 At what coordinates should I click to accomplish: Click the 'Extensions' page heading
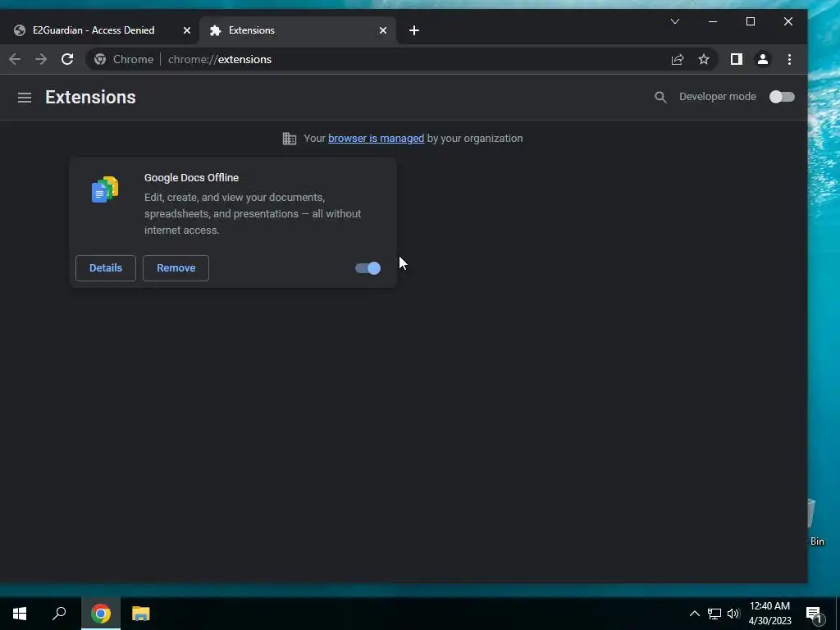point(90,97)
